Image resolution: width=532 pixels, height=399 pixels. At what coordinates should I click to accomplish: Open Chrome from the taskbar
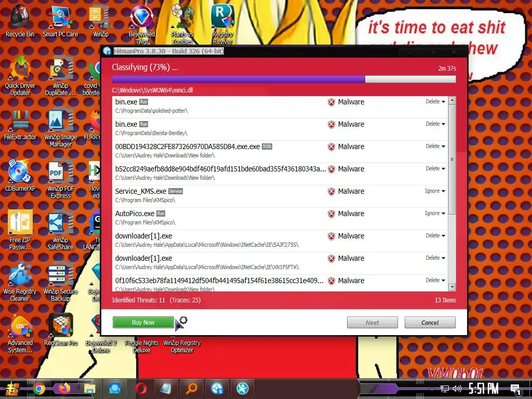click(x=38, y=389)
